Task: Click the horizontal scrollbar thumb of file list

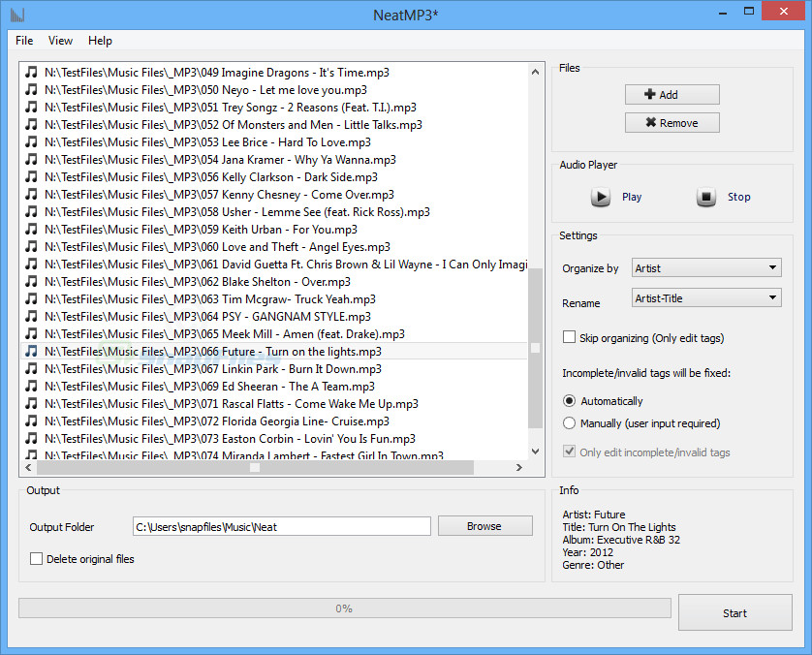Action: pos(255,468)
